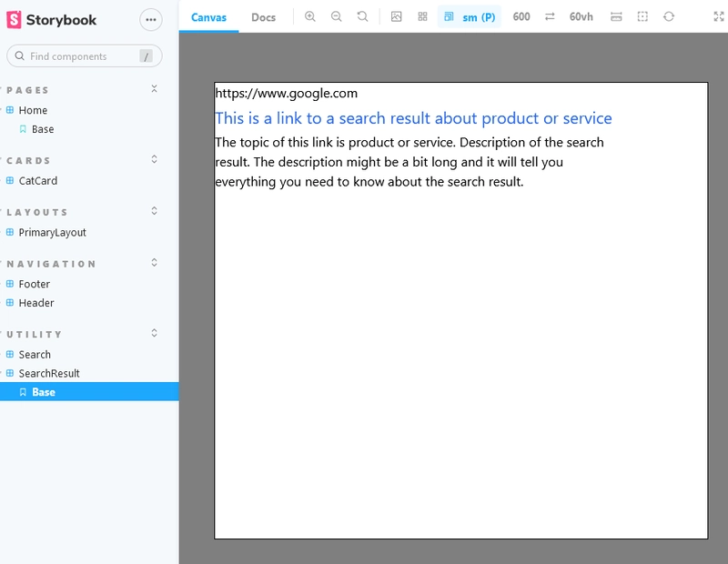This screenshot has height=564, width=728.
Task: Open the Storybook ellipsis menu
Action: [x=151, y=19]
